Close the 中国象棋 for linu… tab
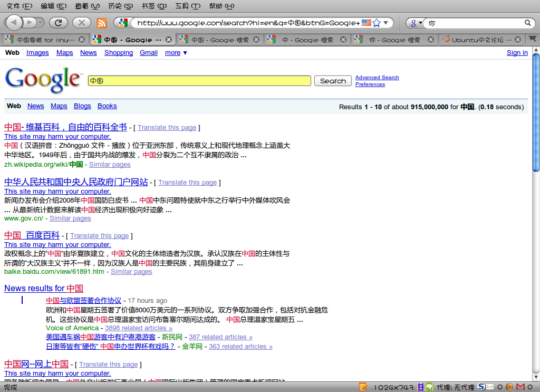Image resolution: width=540 pixels, height=392 pixels. (82, 40)
